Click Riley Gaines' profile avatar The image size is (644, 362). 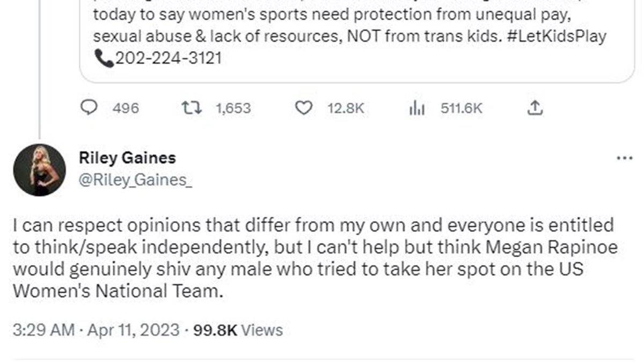click(40, 169)
